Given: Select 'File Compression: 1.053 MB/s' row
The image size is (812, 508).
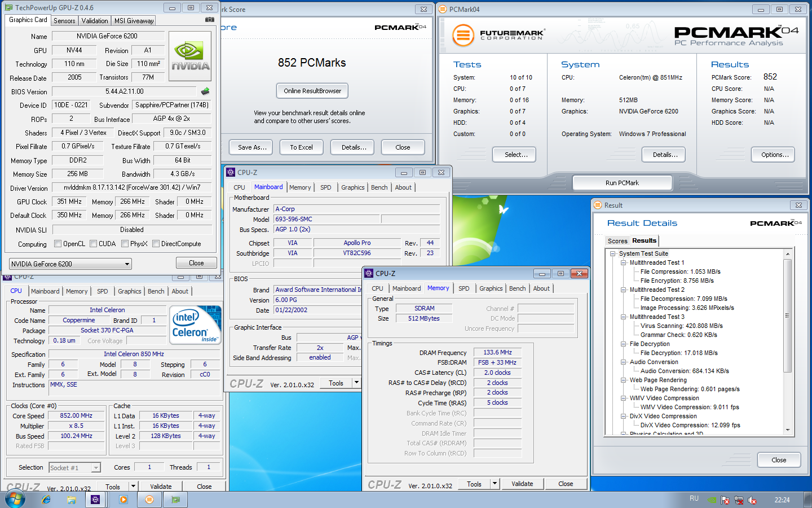Looking at the screenshot, I should [680, 271].
